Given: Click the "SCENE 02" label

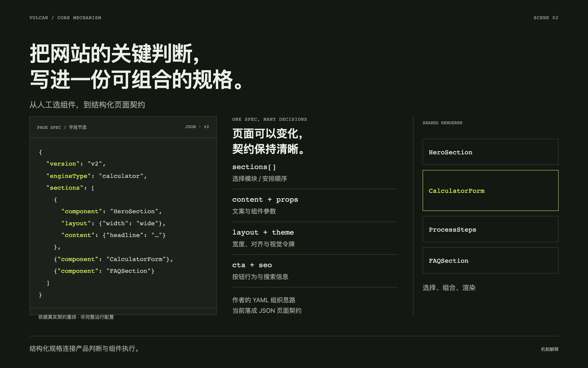Looking at the screenshot, I should [546, 18].
